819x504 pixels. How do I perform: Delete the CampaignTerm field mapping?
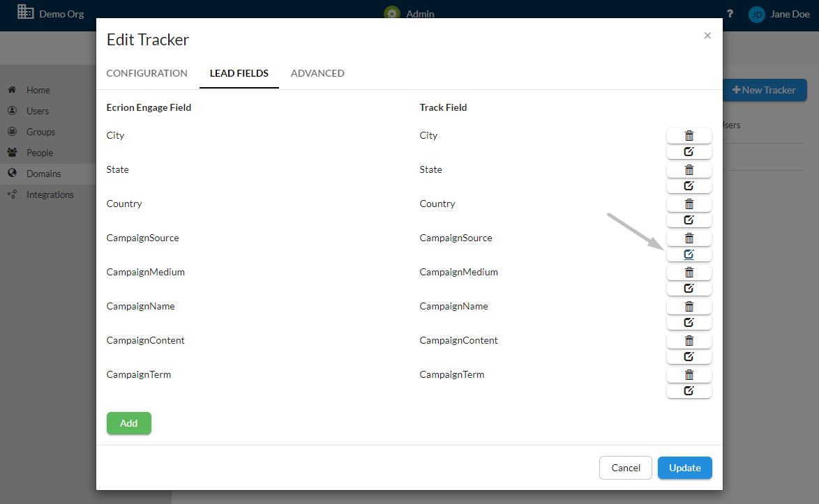pyautogui.click(x=689, y=375)
